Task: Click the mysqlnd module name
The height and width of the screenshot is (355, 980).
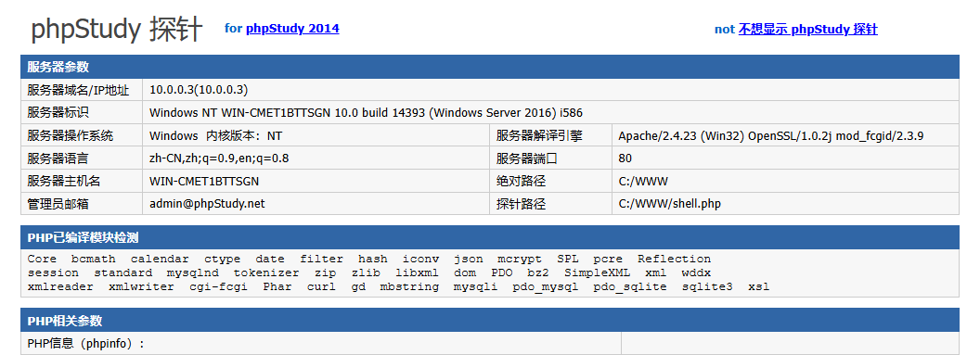Action: tap(192, 273)
